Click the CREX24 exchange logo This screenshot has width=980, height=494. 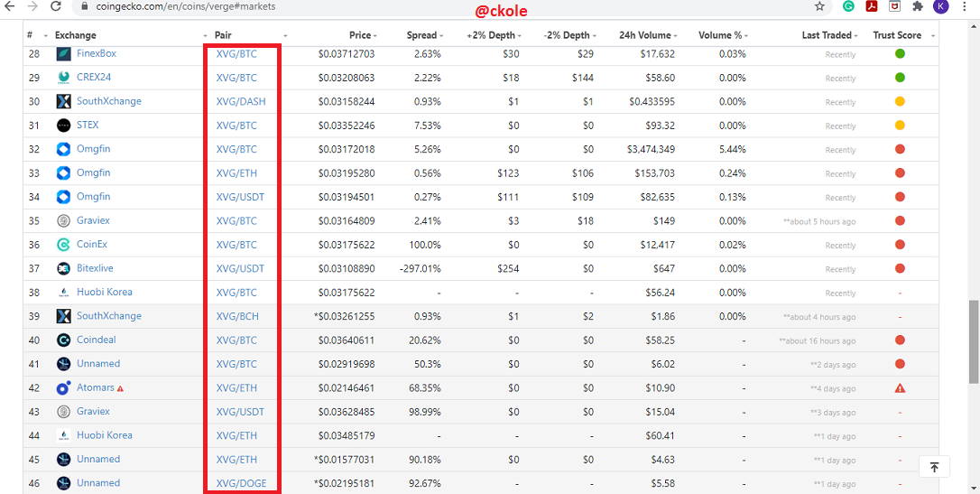coord(64,78)
